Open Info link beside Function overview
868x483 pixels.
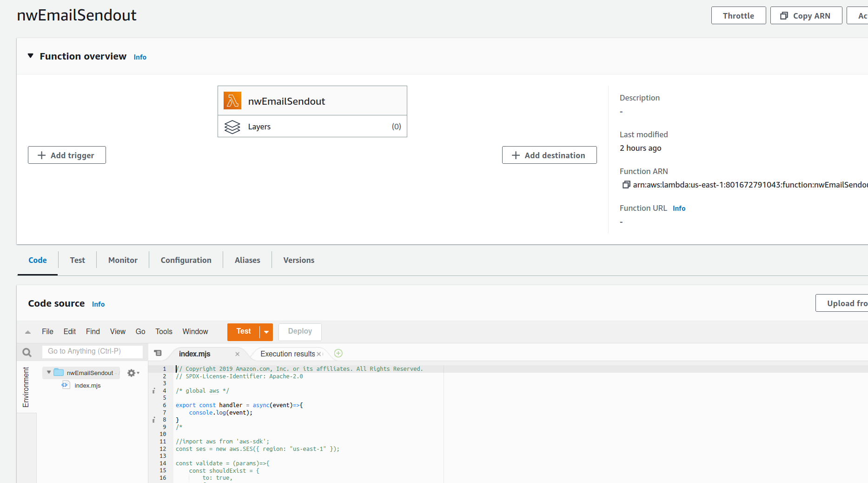point(140,57)
